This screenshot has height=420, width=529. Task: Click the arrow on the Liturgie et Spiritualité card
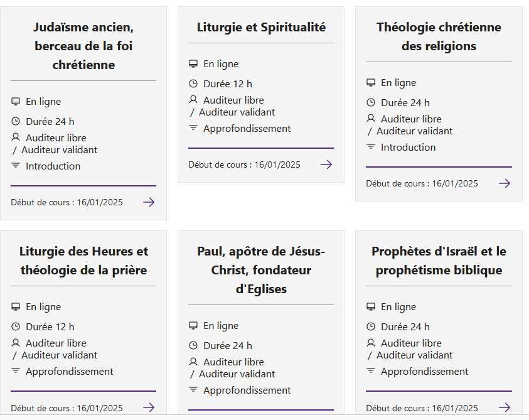pos(326,164)
